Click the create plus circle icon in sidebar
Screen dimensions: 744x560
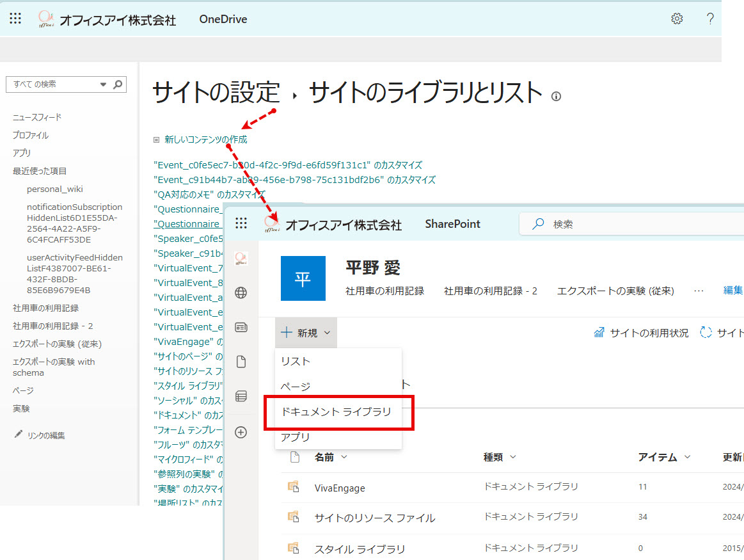click(x=241, y=432)
